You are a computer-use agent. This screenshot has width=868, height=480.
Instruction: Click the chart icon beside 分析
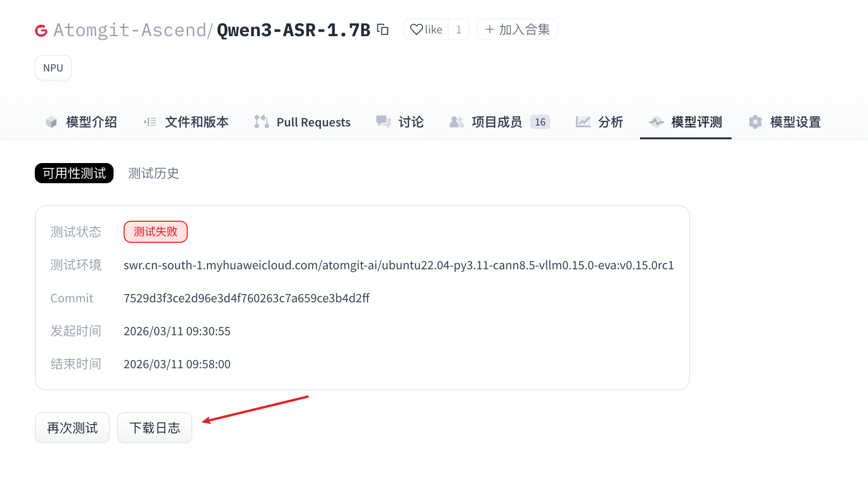pos(583,122)
